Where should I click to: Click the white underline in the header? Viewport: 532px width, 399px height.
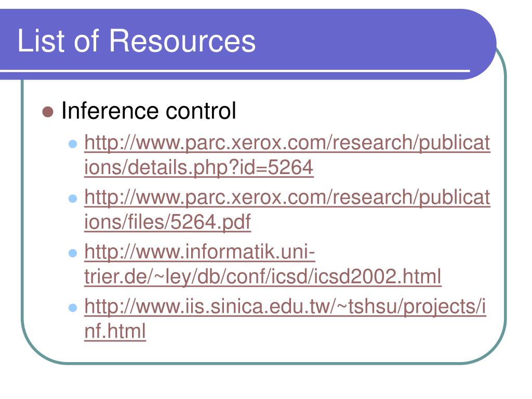coord(235,71)
